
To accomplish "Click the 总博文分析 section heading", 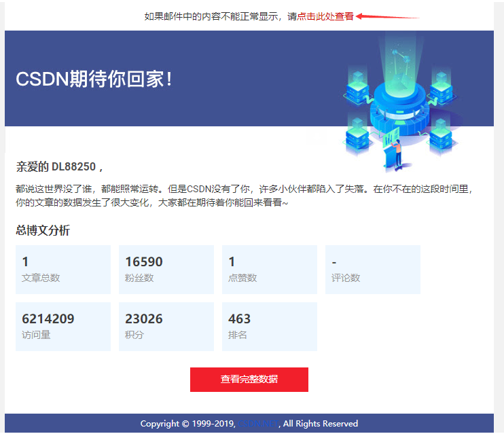I will tap(43, 230).
